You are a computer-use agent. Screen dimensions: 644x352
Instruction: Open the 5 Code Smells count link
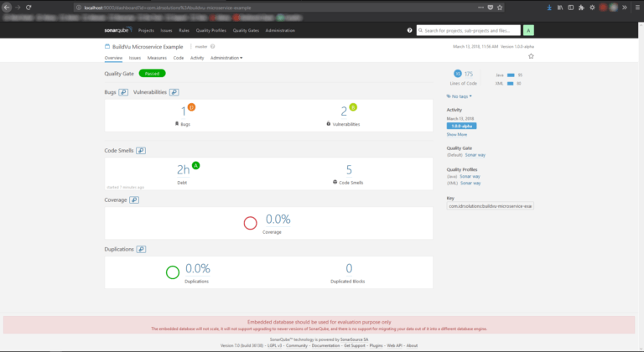click(349, 170)
